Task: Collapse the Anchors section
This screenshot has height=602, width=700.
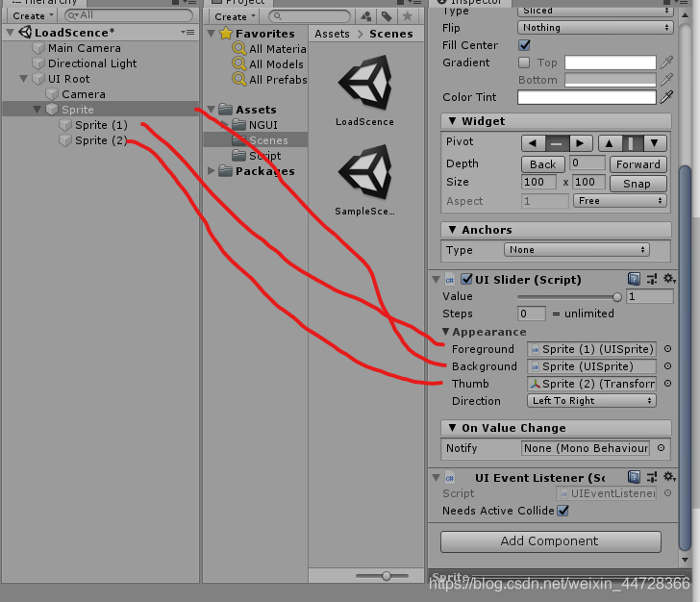Action: click(x=452, y=230)
